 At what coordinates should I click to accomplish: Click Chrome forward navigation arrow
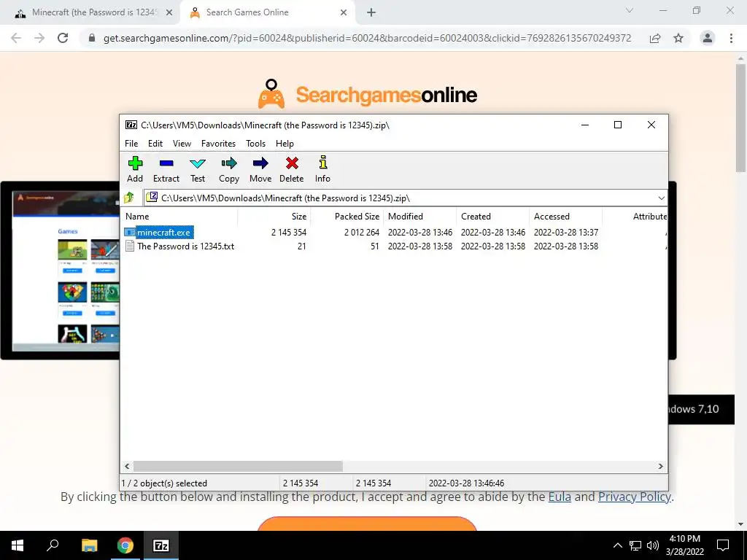click(x=39, y=38)
